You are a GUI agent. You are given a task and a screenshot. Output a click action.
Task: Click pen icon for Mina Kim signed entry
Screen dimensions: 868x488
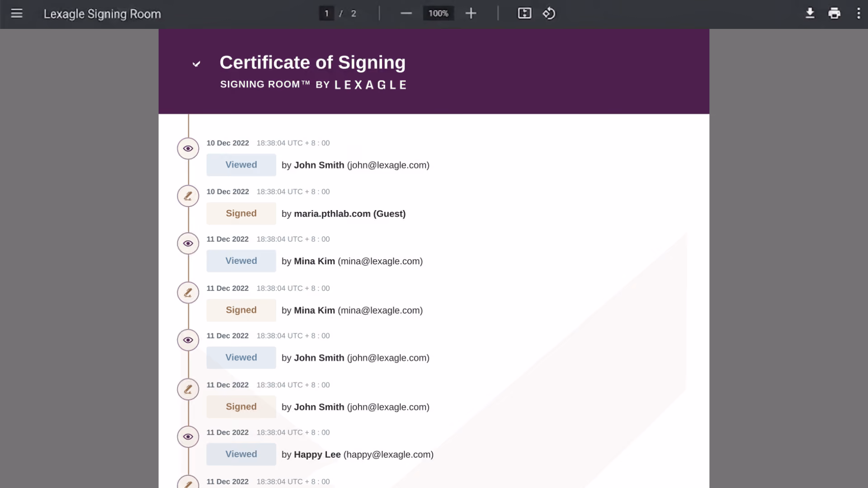(188, 293)
